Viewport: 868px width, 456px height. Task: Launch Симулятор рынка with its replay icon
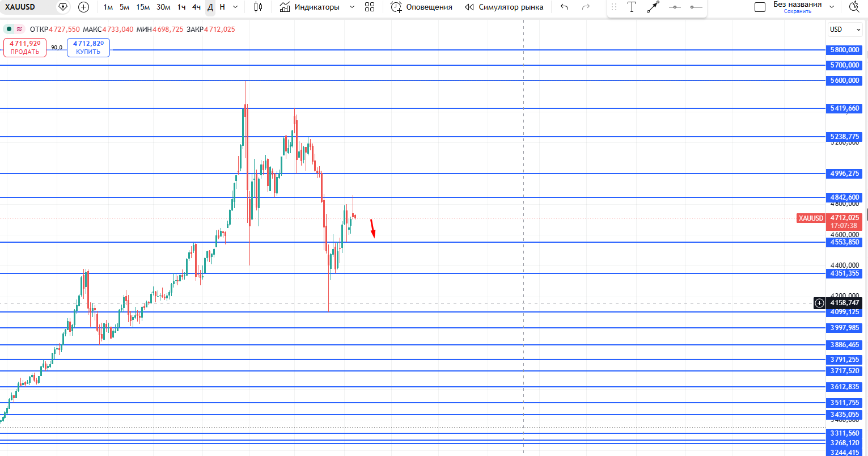(x=469, y=7)
